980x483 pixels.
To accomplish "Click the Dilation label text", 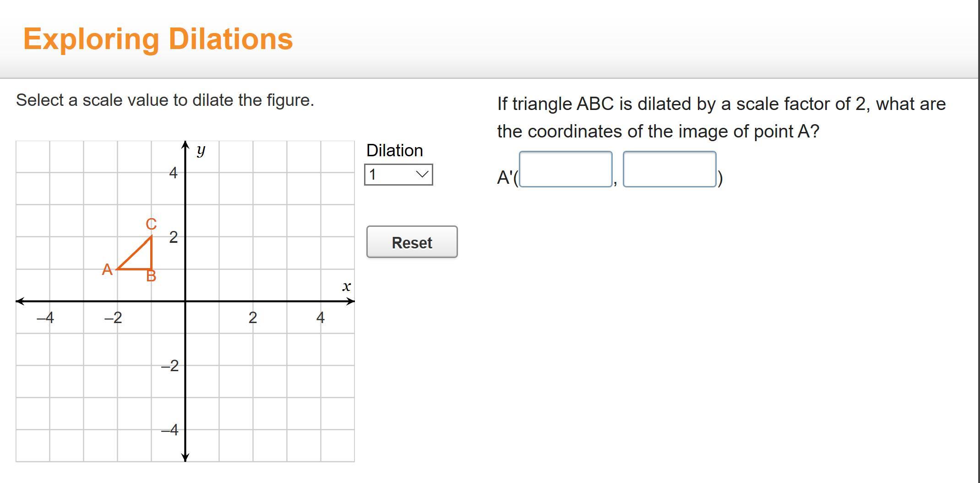I will click(394, 150).
